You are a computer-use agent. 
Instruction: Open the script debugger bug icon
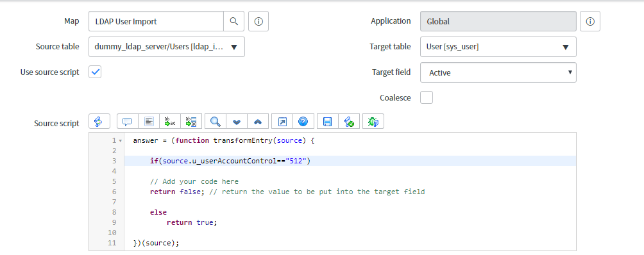(x=373, y=121)
